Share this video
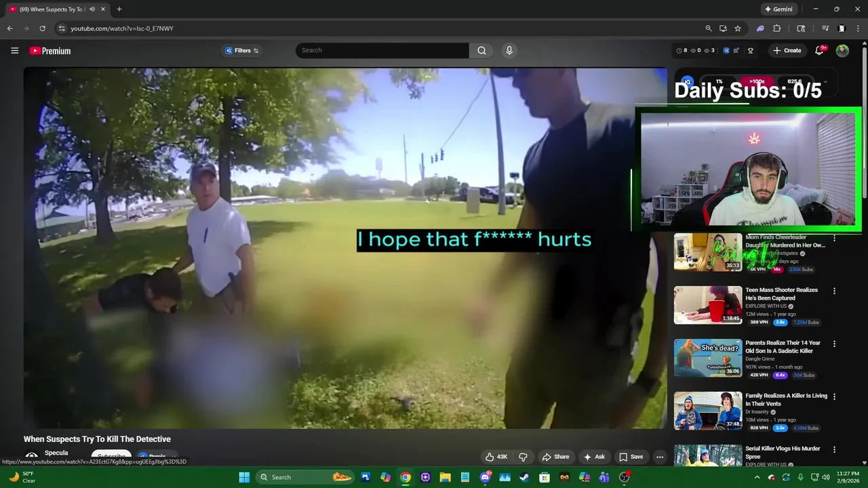The width and height of the screenshot is (868, 488). point(555,457)
